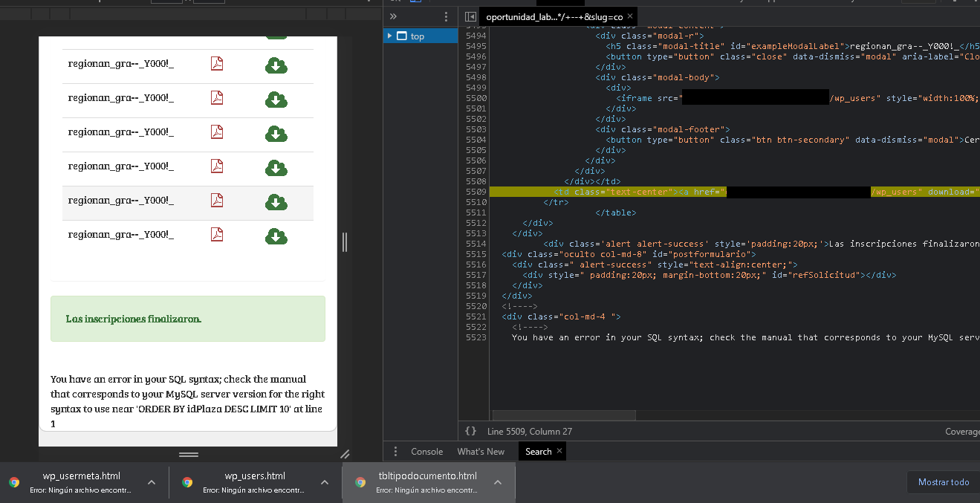Click the green cloud download icon in the last row
The image size is (980, 503).
[276, 236]
